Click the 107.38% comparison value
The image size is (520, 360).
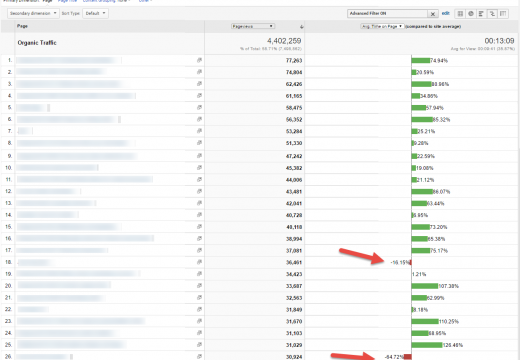tap(448, 286)
